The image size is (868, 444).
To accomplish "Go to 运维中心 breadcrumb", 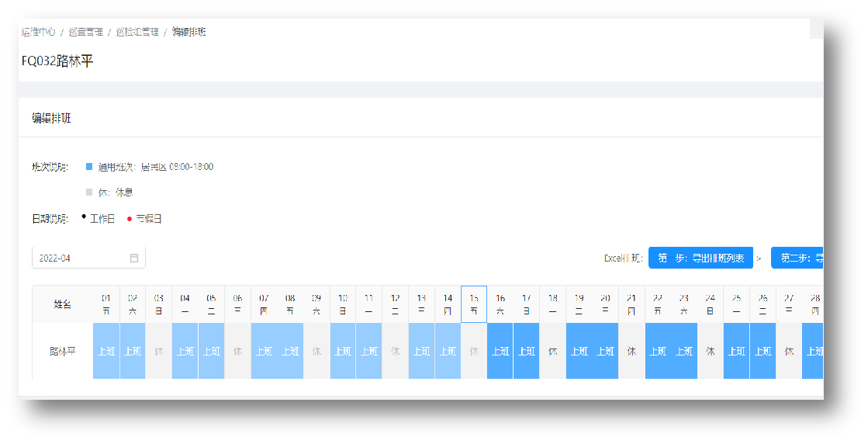I will pos(38,32).
